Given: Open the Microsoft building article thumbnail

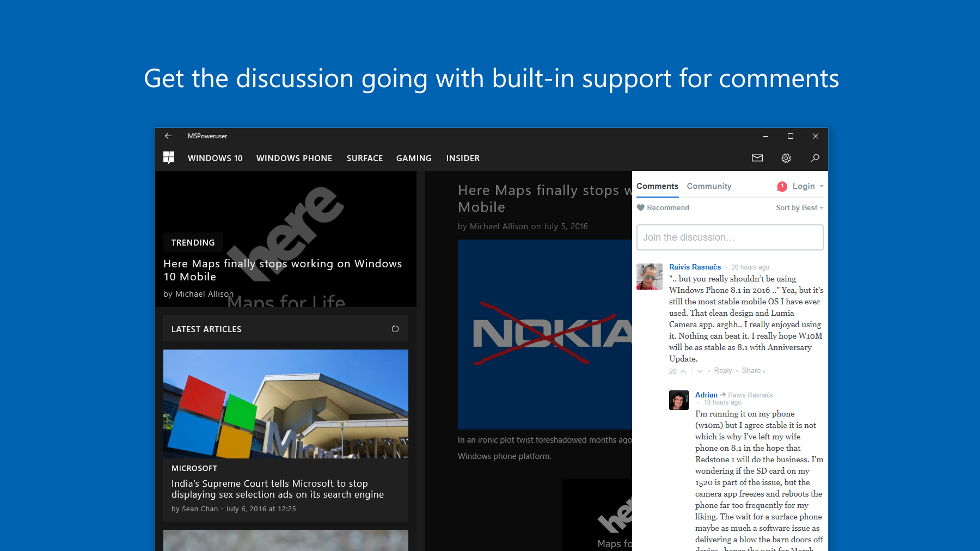Looking at the screenshot, I should pyautogui.click(x=286, y=403).
